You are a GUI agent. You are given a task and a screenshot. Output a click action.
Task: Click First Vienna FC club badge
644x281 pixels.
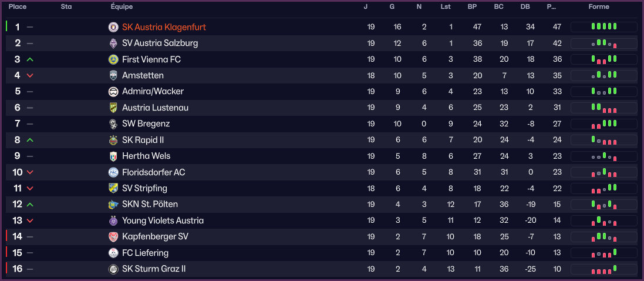point(113,59)
